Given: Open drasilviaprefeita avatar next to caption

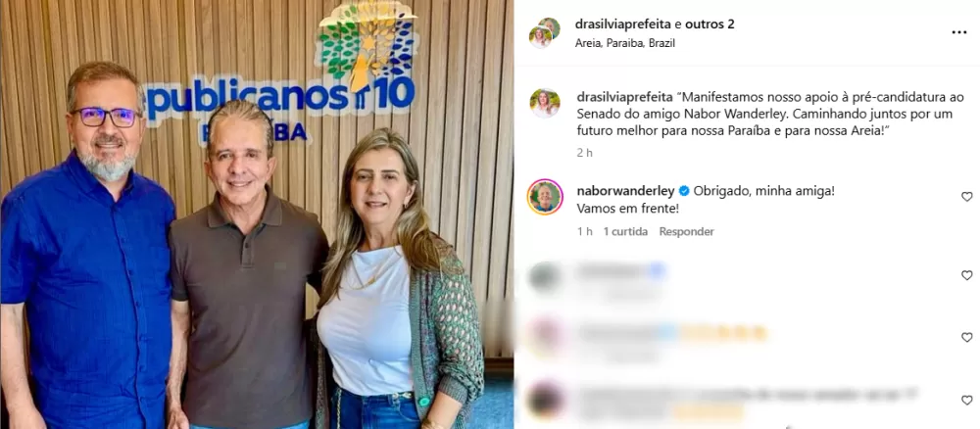Looking at the screenshot, I should 544,103.
